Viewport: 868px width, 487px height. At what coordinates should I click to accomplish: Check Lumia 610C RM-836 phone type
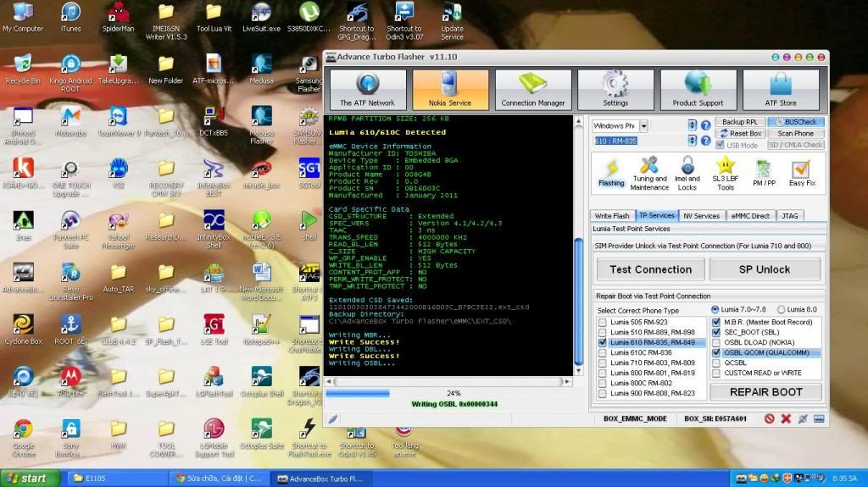(603, 352)
